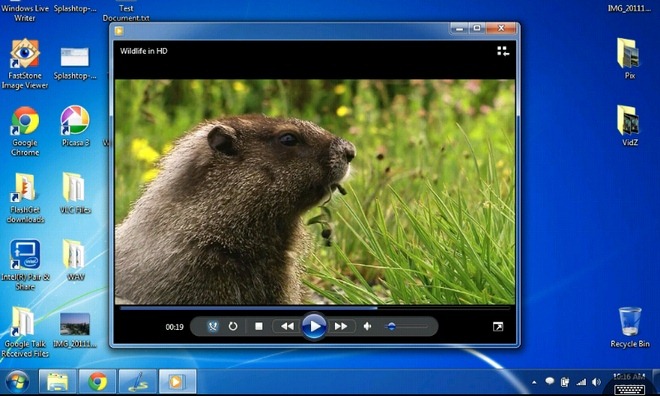Click the Action Center speech bubble tray icon
Screen dimensions: 660x396
click(549, 381)
